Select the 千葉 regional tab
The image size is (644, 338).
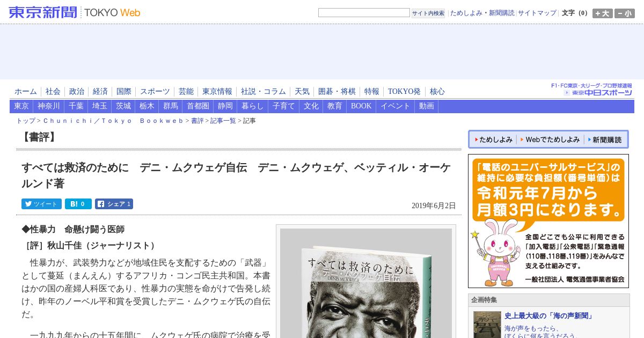(x=76, y=106)
